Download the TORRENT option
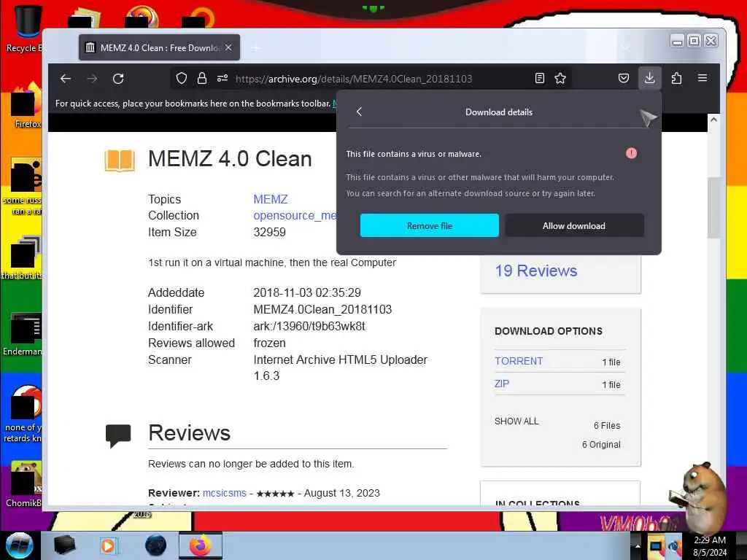747x560 pixels. coord(519,361)
